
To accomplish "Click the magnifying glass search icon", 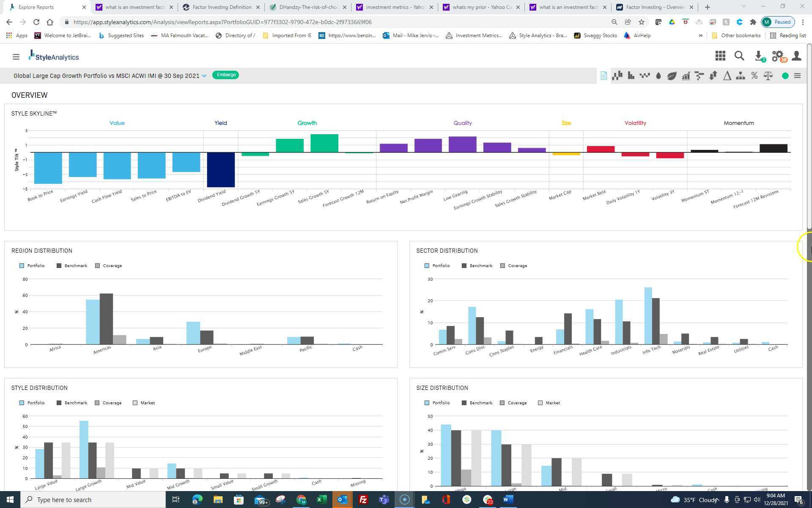I will (739, 56).
